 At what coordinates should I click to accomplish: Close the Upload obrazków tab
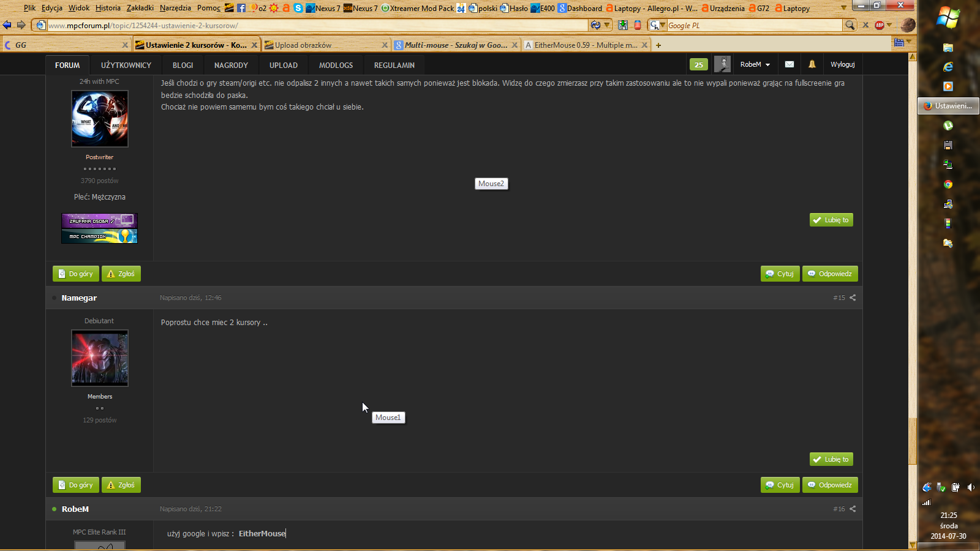click(385, 45)
